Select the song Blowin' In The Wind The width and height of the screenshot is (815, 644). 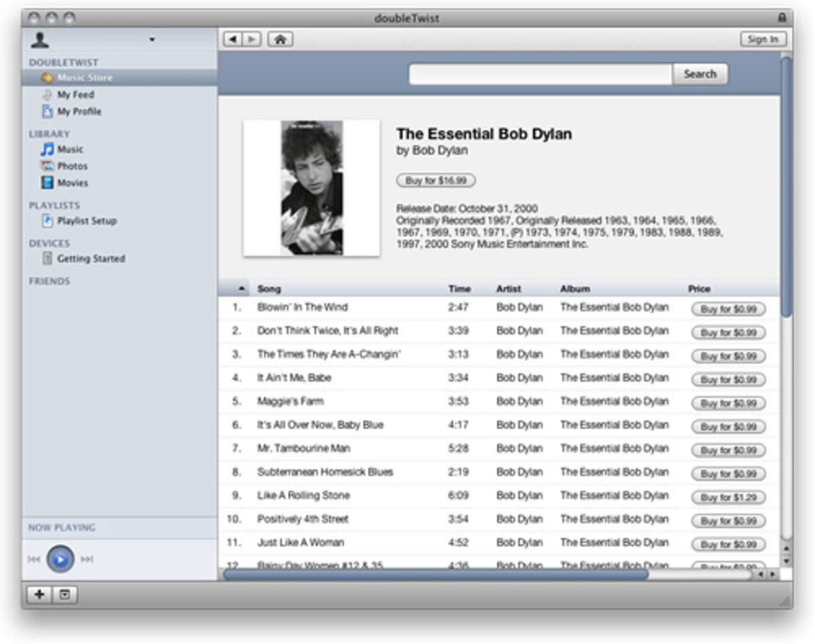pyautogui.click(x=302, y=307)
